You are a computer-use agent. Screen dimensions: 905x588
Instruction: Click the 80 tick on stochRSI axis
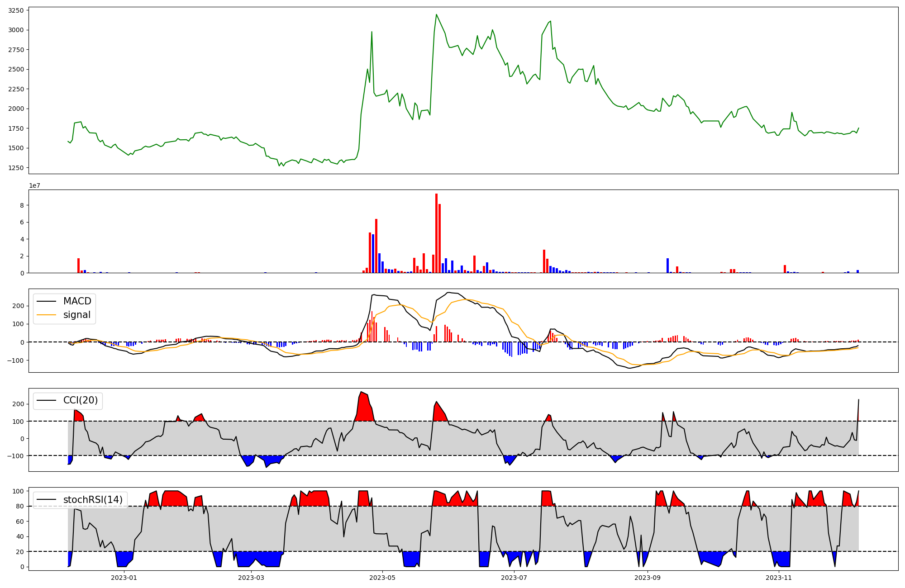point(19,507)
